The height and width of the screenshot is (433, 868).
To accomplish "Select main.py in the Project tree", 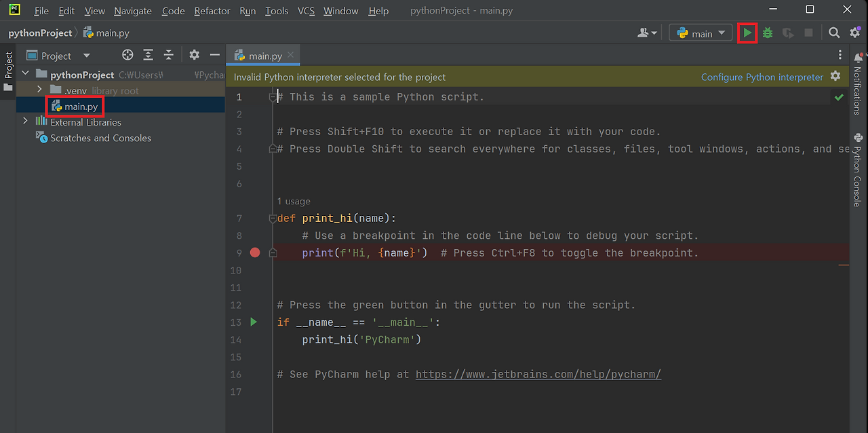I will tap(75, 107).
